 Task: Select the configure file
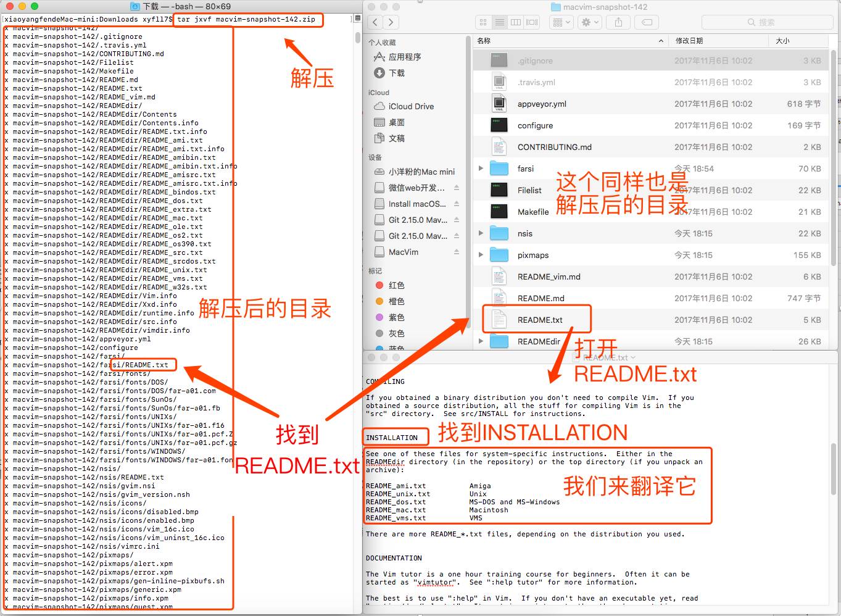[535, 125]
